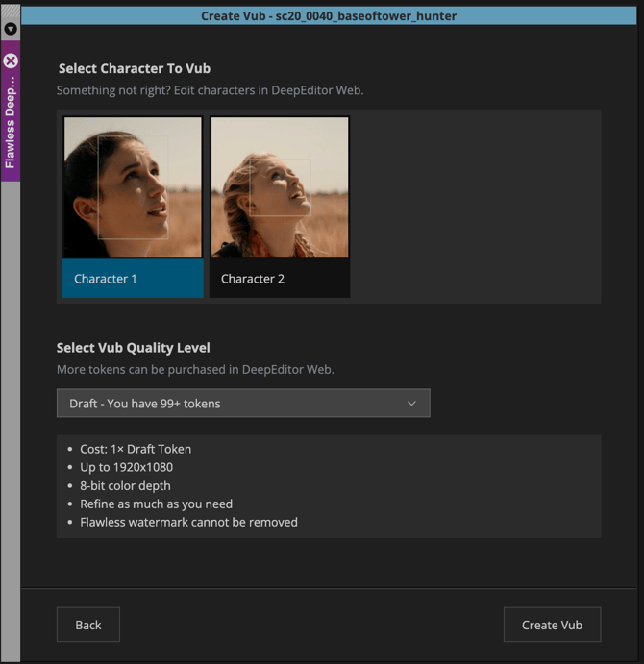Click the Create Vub button
Viewport: 644px width, 664px height.
click(552, 625)
